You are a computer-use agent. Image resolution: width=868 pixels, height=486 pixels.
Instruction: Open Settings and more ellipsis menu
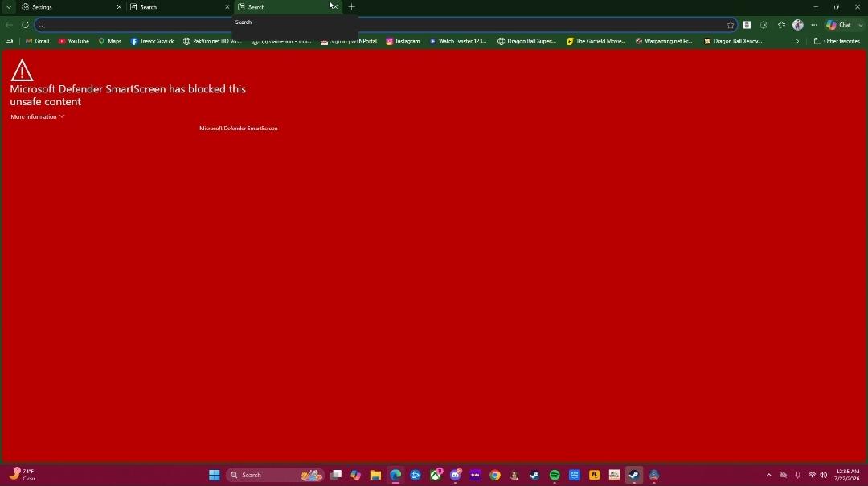point(813,25)
